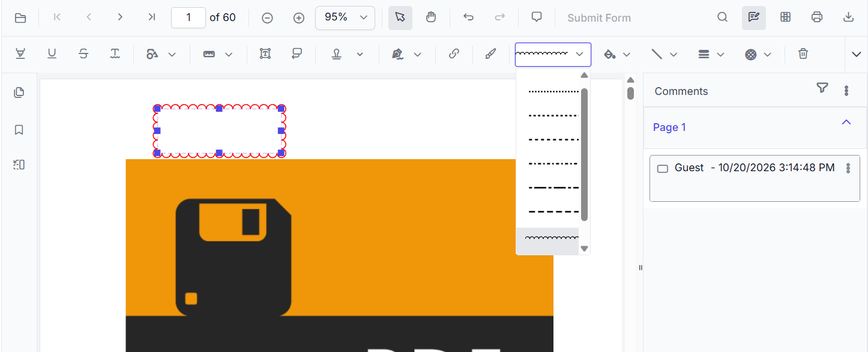Open the form designer toolbar
868x352 pixels.
(x=785, y=17)
